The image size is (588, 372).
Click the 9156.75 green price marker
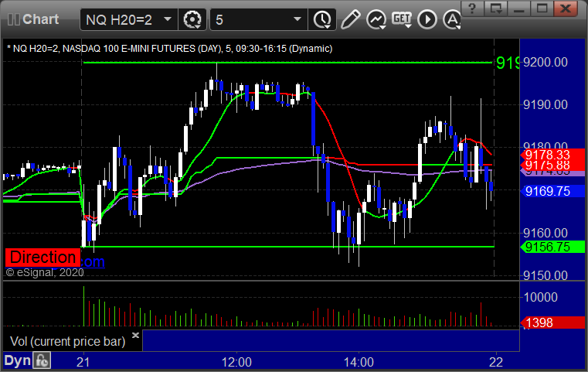(x=552, y=247)
